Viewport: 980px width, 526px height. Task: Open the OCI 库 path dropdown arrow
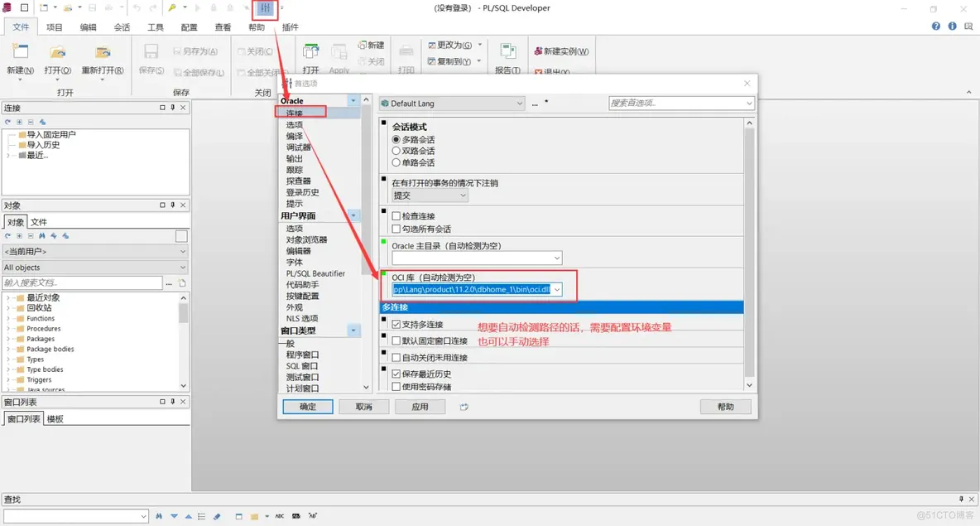coord(556,289)
